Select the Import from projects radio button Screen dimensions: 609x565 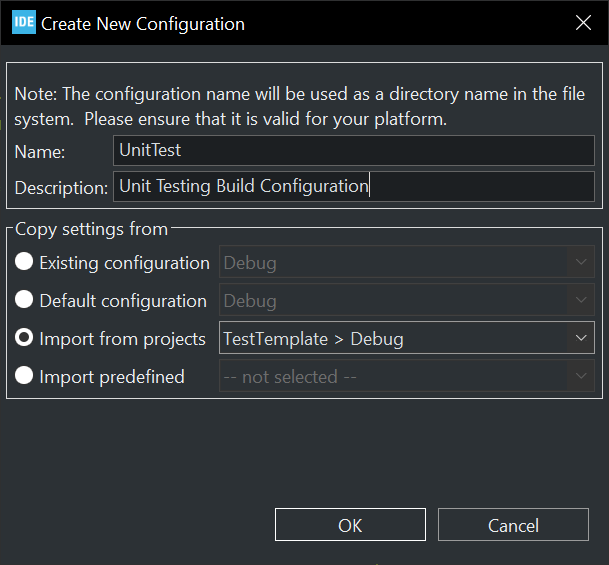tap(24, 337)
